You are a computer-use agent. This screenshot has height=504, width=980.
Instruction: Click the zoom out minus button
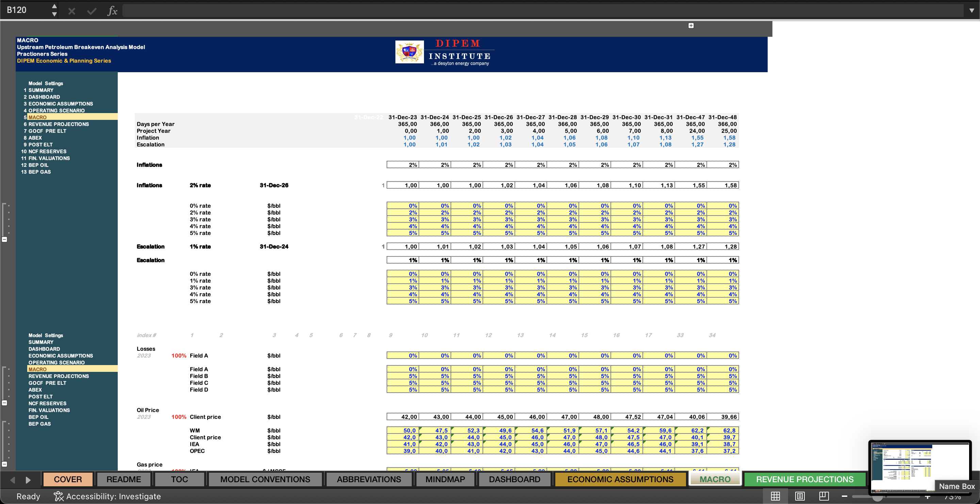pyautogui.click(x=845, y=496)
